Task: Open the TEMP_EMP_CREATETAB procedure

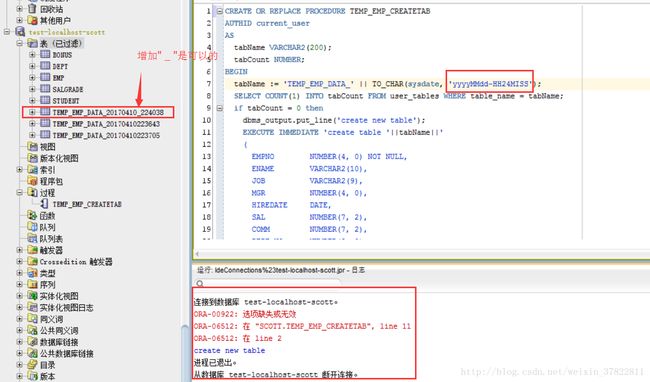Action: (x=87, y=204)
